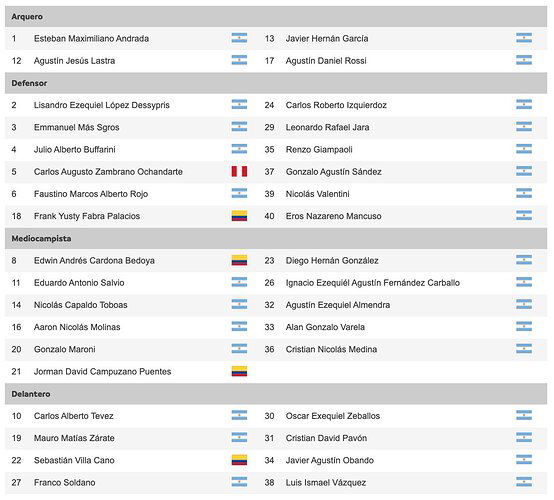Open player Faustino Marcos Alberto Rojo

click(91, 194)
